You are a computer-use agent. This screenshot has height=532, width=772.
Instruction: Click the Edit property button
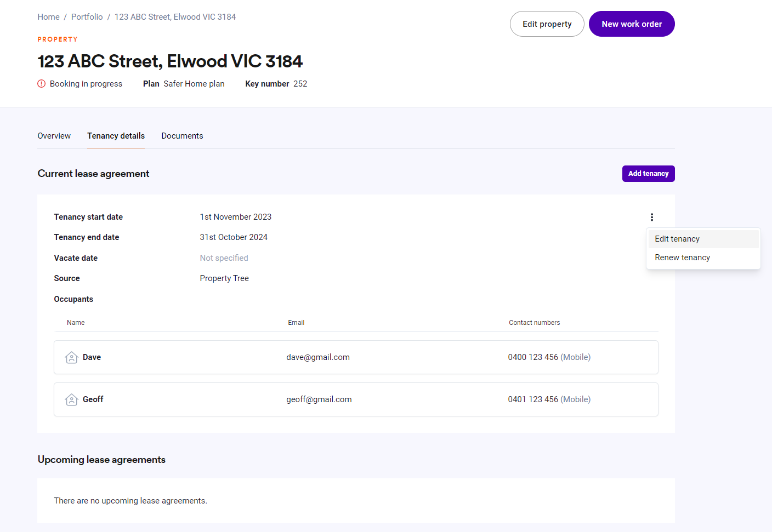[x=547, y=24]
